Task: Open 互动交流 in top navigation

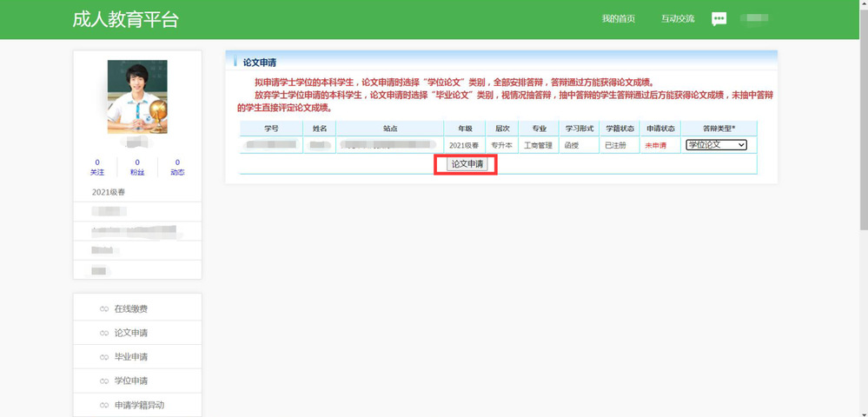Action: [x=678, y=19]
